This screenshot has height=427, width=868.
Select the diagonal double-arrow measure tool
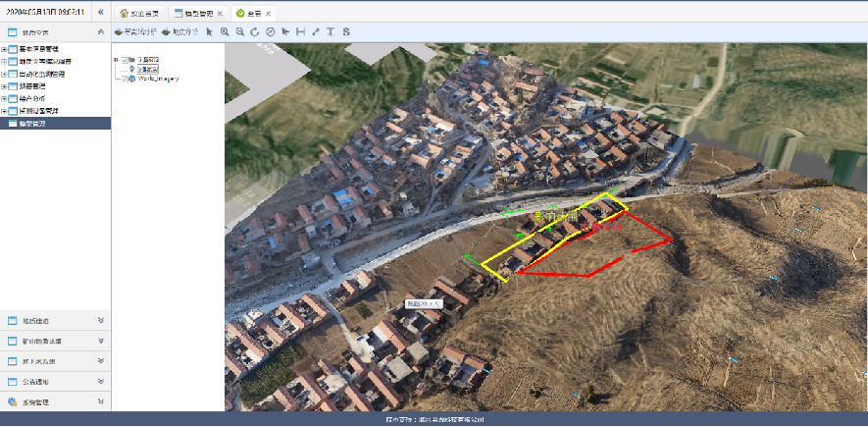pos(316,32)
